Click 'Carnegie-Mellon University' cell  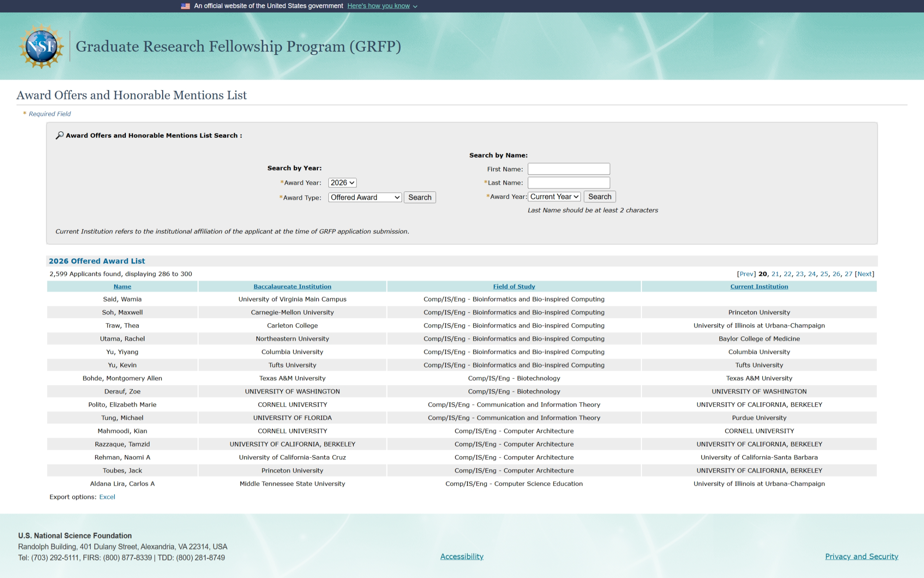292,313
